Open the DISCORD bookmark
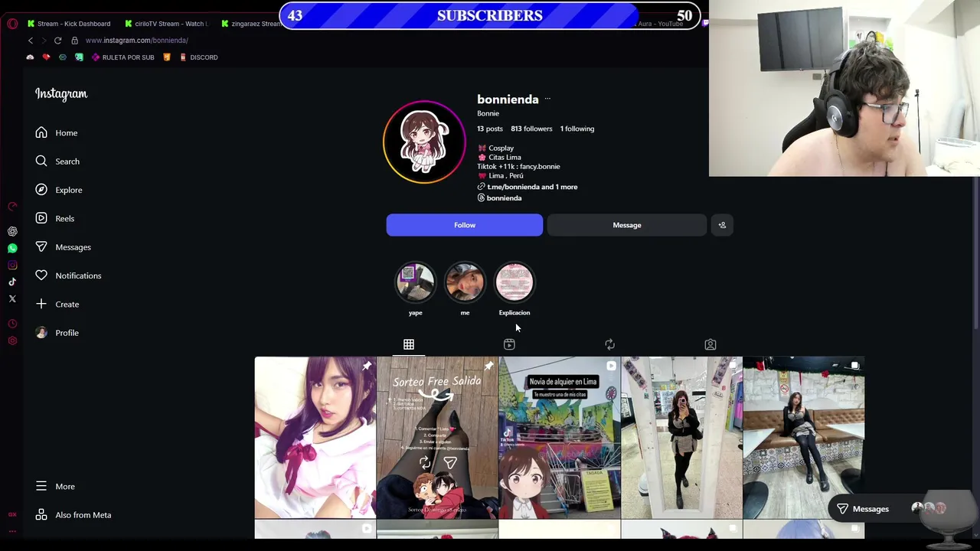The image size is (980, 551). 198,57
